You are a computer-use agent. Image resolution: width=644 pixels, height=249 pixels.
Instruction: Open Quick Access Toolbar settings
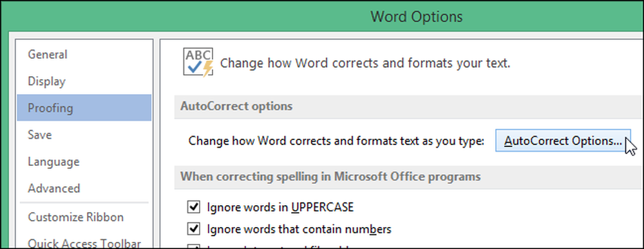(84, 243)
